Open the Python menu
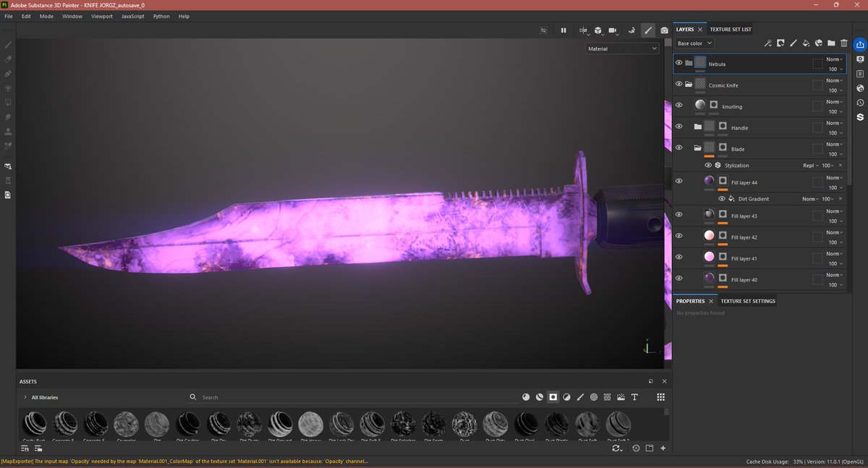868x468 pixels. pyautogui.click(x=161, y=16)
